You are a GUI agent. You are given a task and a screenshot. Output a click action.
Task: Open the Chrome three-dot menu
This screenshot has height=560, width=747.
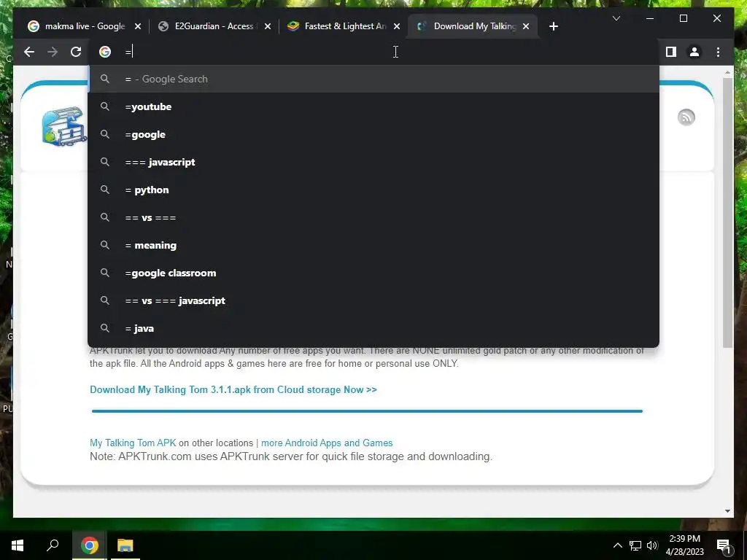click(718, 52)
